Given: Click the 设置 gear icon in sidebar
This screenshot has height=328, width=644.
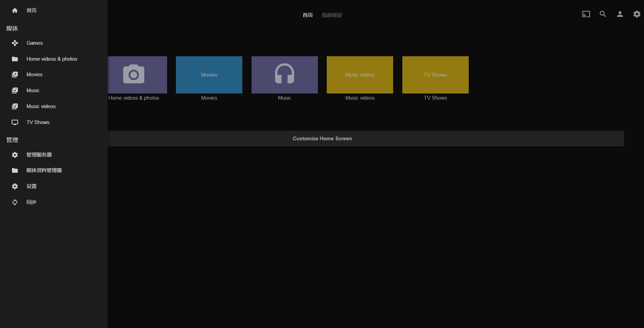Looking at the screenshot, I should [x=15, y=186].
